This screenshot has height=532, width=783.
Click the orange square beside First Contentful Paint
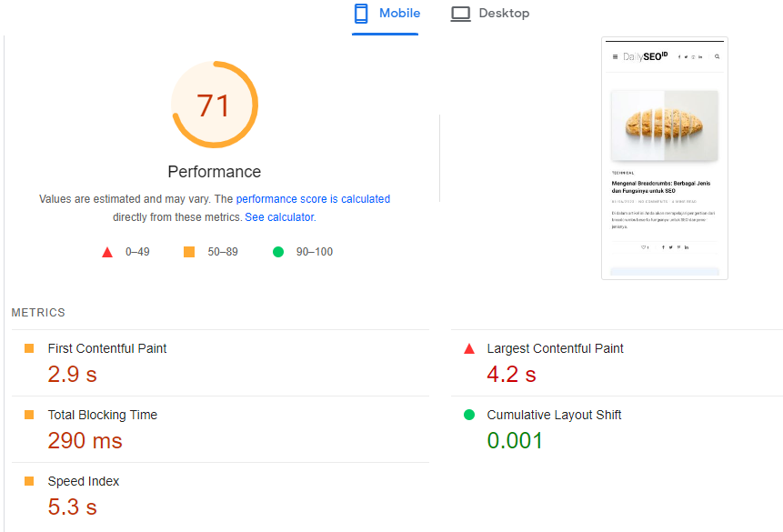pyautogui.click(x=28, y=347)
